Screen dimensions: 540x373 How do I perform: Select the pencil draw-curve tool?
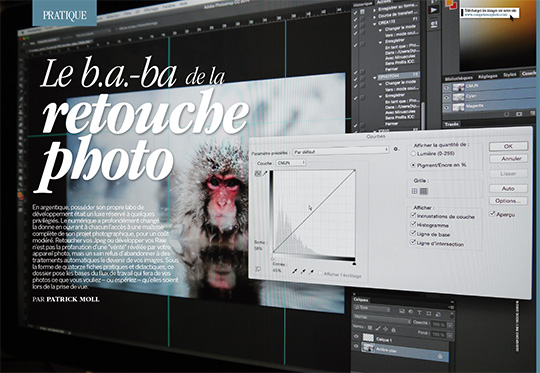pyautogui.click(x=266, y=173)
